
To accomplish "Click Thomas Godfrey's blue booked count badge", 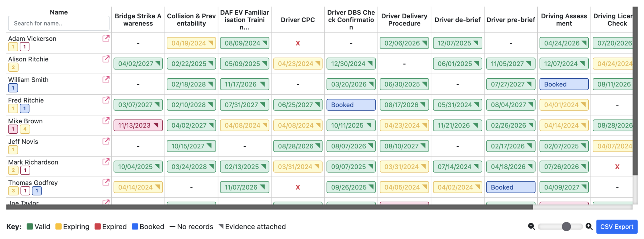I will click(x=37, y=191).
